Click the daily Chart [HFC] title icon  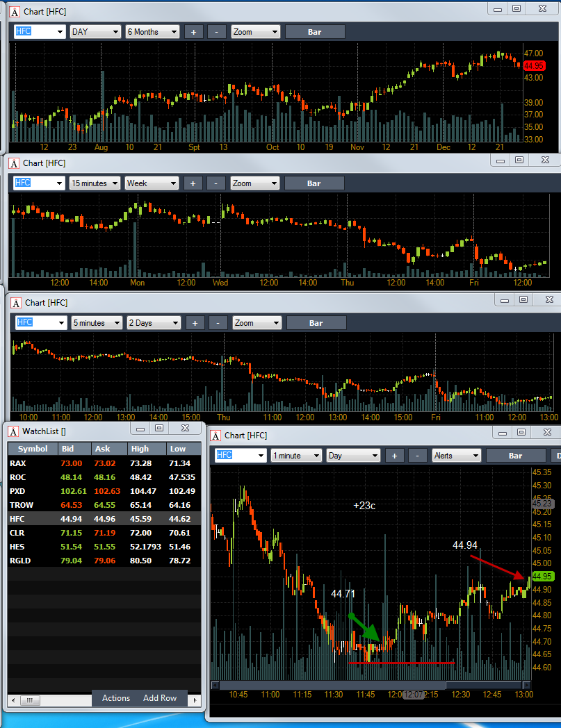15,12
